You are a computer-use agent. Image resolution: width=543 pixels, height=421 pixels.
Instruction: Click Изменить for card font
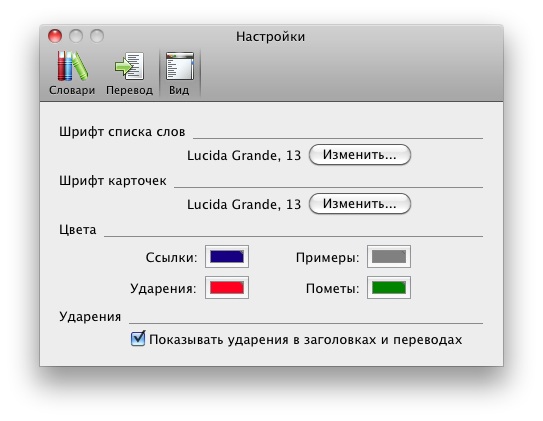pyautogui.click(x=360, y=204)
